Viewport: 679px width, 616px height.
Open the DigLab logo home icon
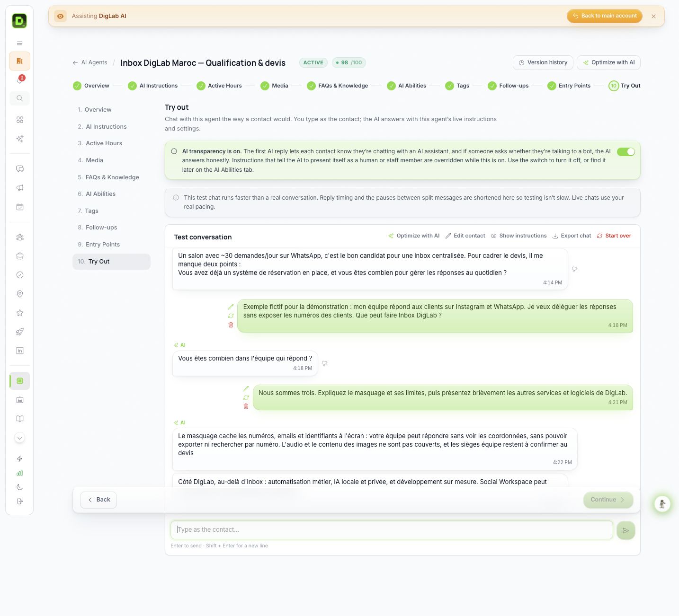[19, 21]
